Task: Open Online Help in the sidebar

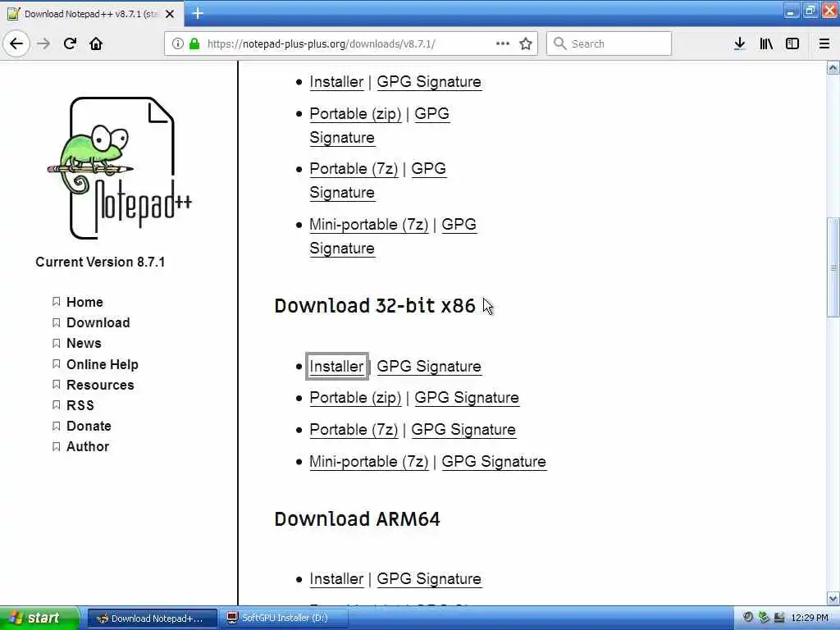Action: pyautogui.click(x=102, y=364)
